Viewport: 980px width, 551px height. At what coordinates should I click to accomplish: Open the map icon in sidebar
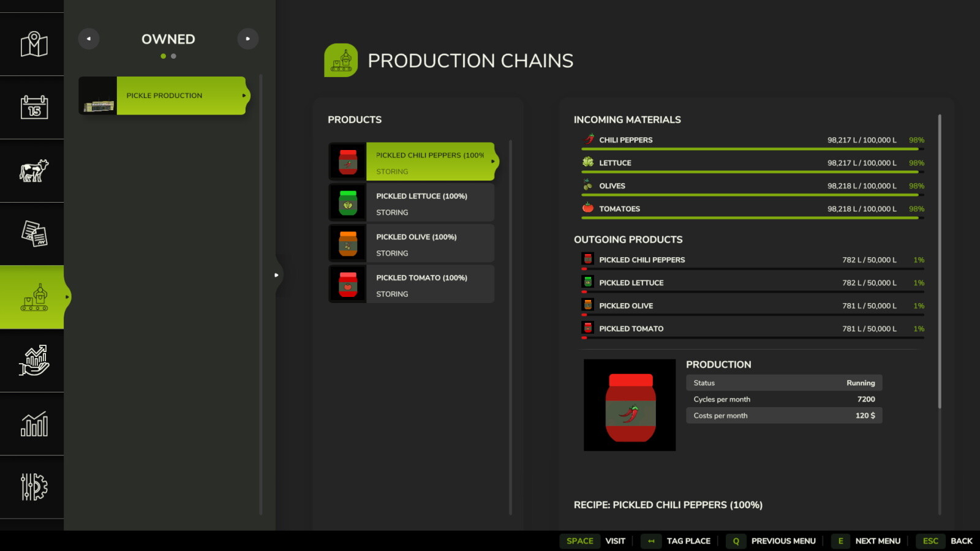(x=34, y=44)
